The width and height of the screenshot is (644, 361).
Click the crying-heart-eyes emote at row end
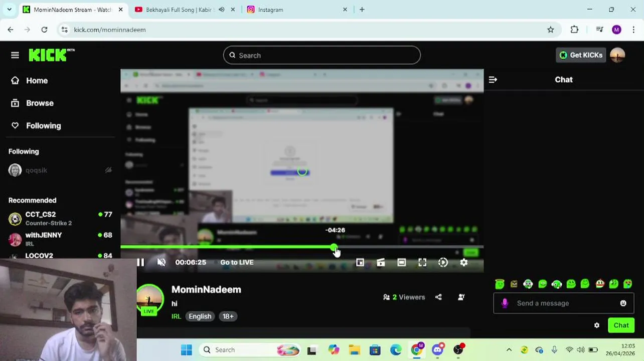pos(628,284)
